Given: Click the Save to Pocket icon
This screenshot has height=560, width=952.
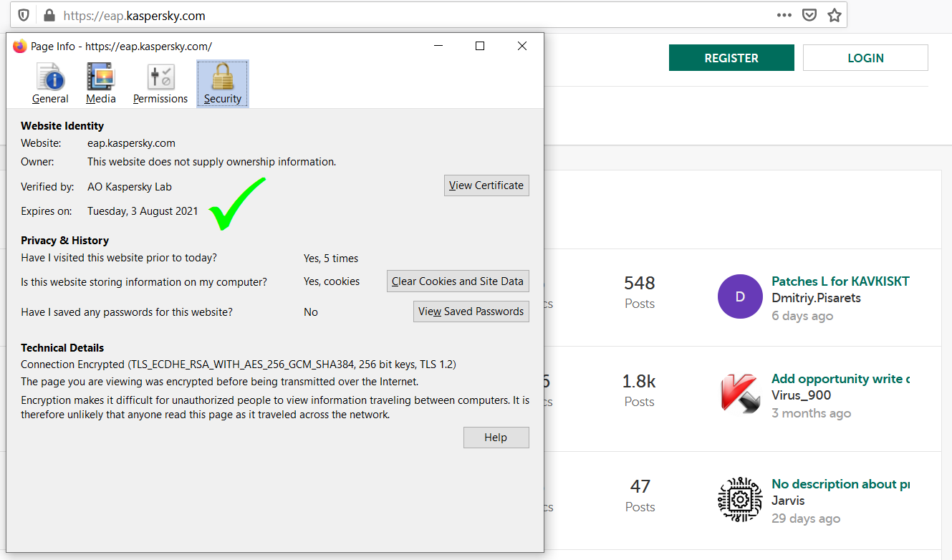Looking at the screenshot, I should point(809,15).
